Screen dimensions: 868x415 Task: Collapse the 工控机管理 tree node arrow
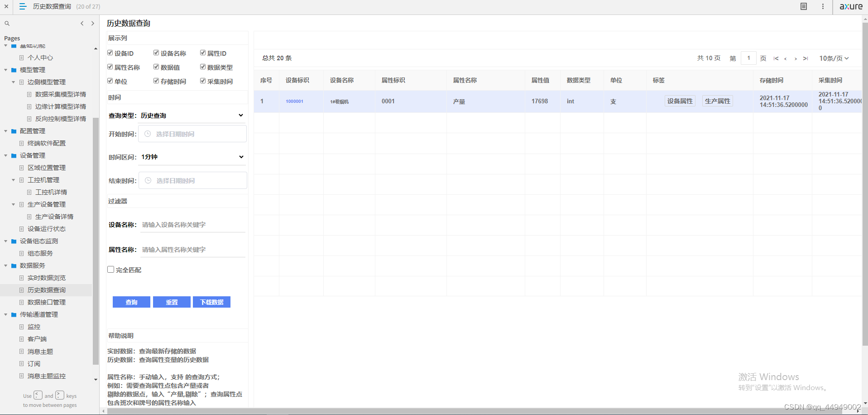pyautogui.click(x=14, y=180)
